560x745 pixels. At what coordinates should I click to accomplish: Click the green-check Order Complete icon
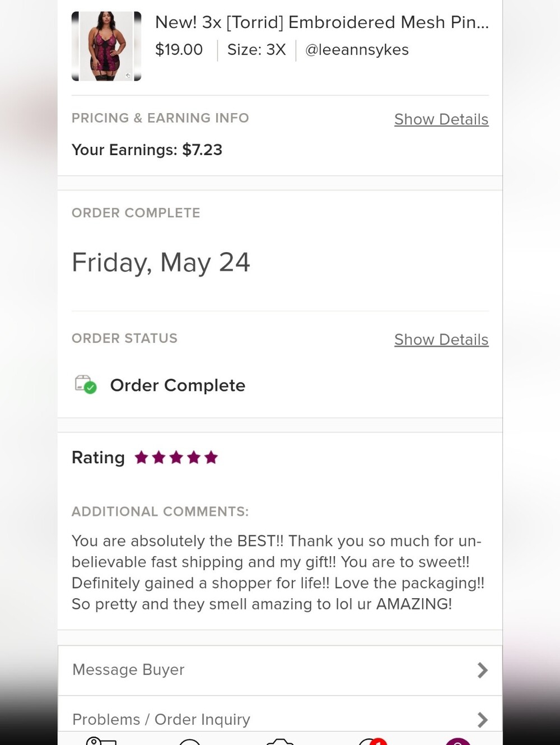(86, 385)
